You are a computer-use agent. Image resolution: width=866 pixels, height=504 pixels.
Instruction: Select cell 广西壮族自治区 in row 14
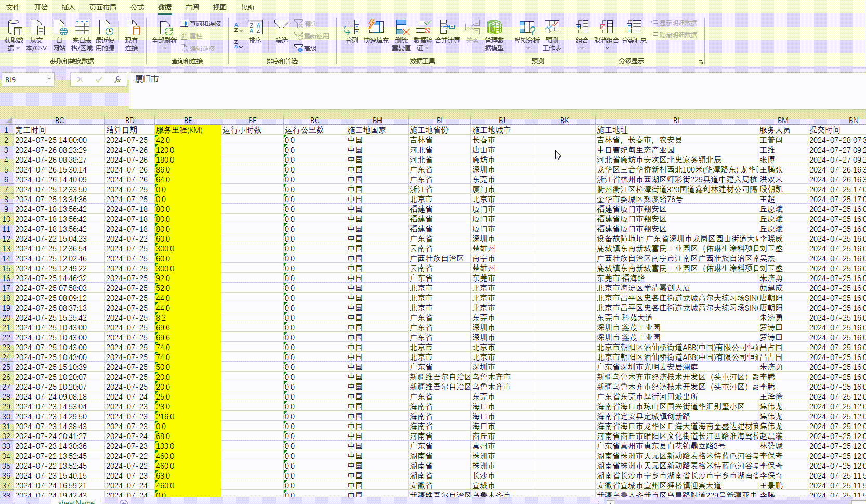(439, 258)
